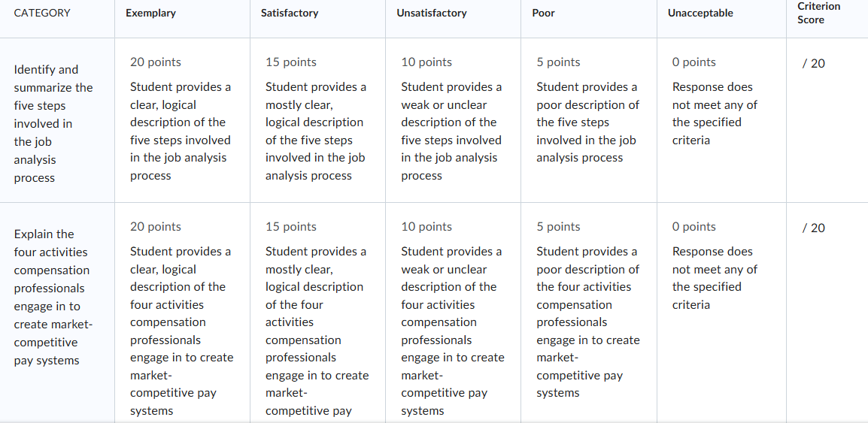The width and height of the screenshot is (868, 423).
Task: Click the CATEGORY header cell
Action: point(42,14)
